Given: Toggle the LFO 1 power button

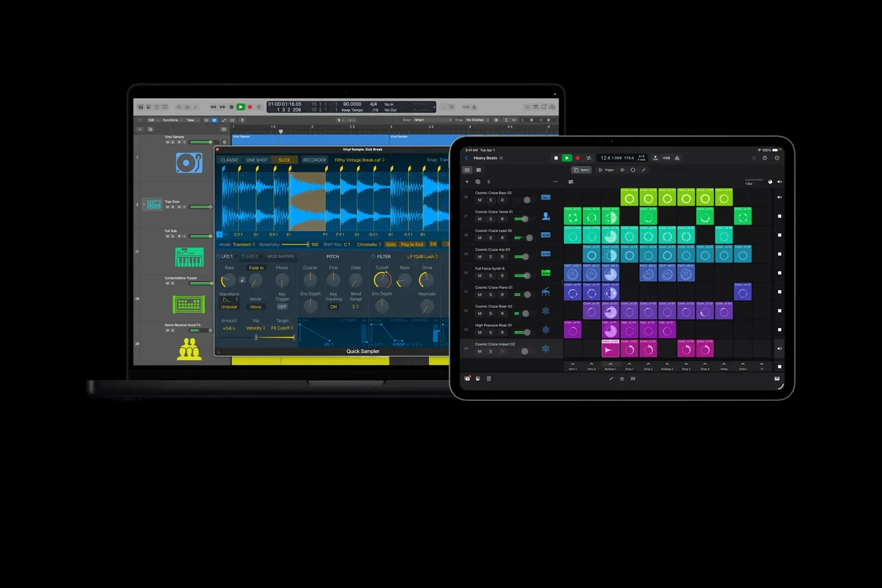Looking at the screenshot, I should click(x=219, y=257).
